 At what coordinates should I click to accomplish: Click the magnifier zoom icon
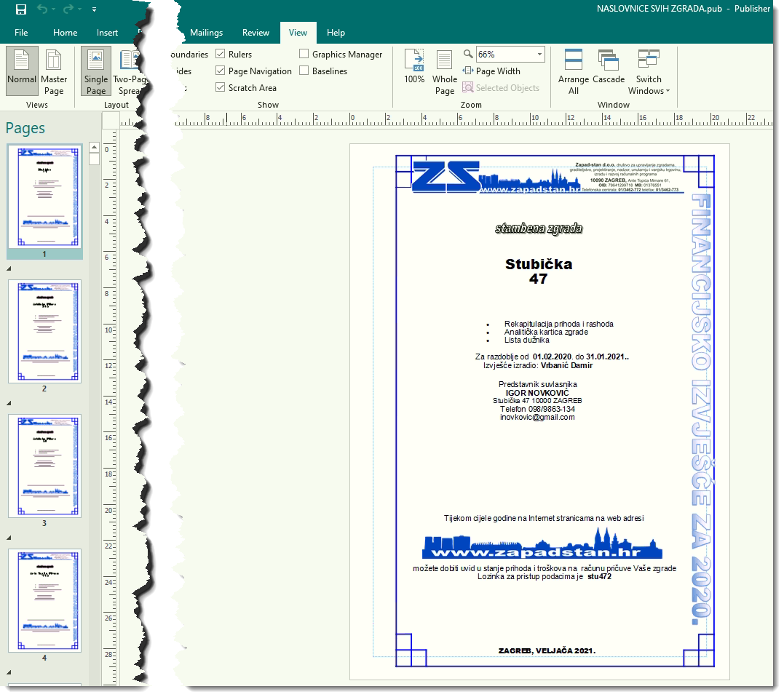[x=468, y=54]
